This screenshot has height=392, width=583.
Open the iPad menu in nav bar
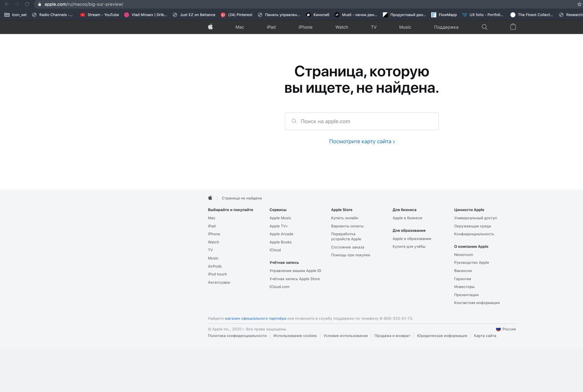[x=271, y=27]
